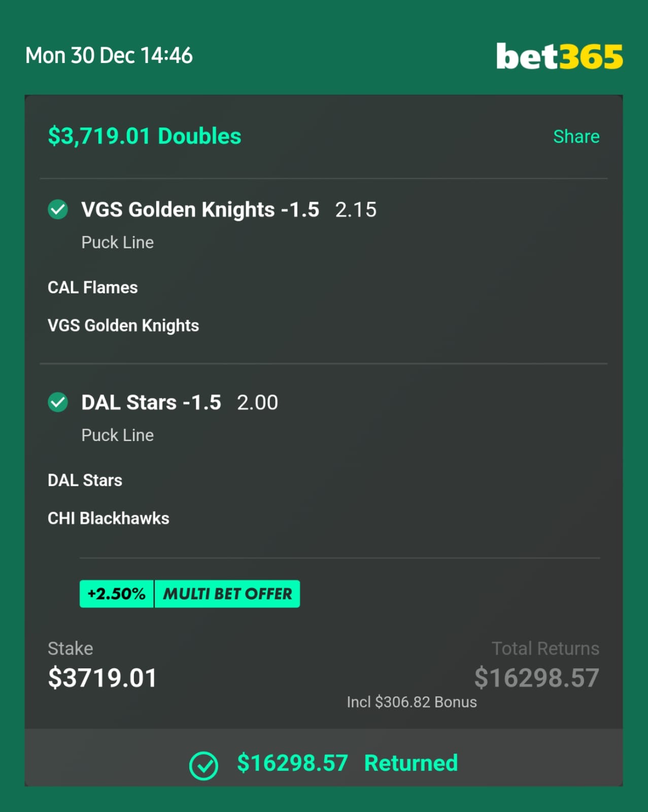Viewport: 648px width, 812px height.
Task: Click the 2.00 odds value
Action: coord(257,402)
